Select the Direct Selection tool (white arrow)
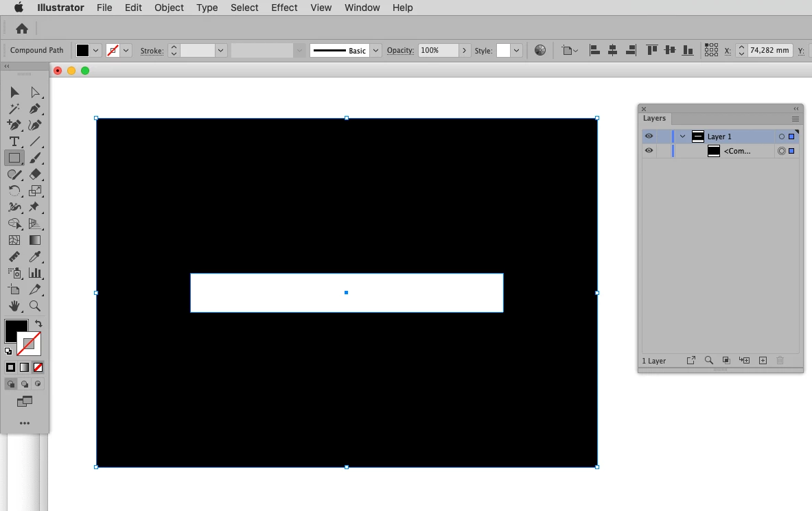The width and height of the screenshot is (812, 511). pyautogui.click(x=35, y=92)
